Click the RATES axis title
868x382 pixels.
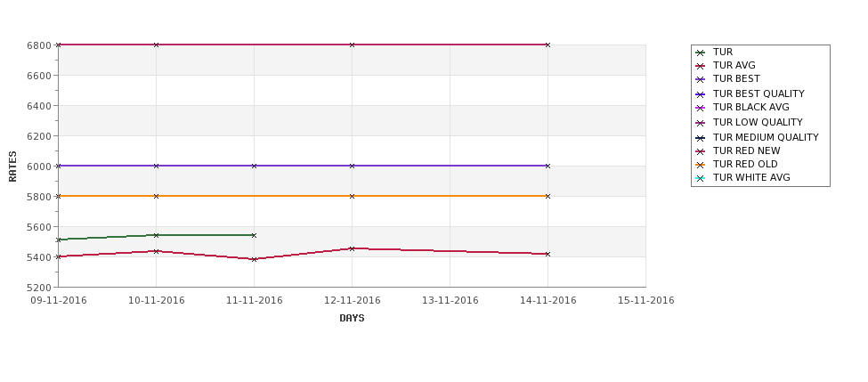(12, 167)
